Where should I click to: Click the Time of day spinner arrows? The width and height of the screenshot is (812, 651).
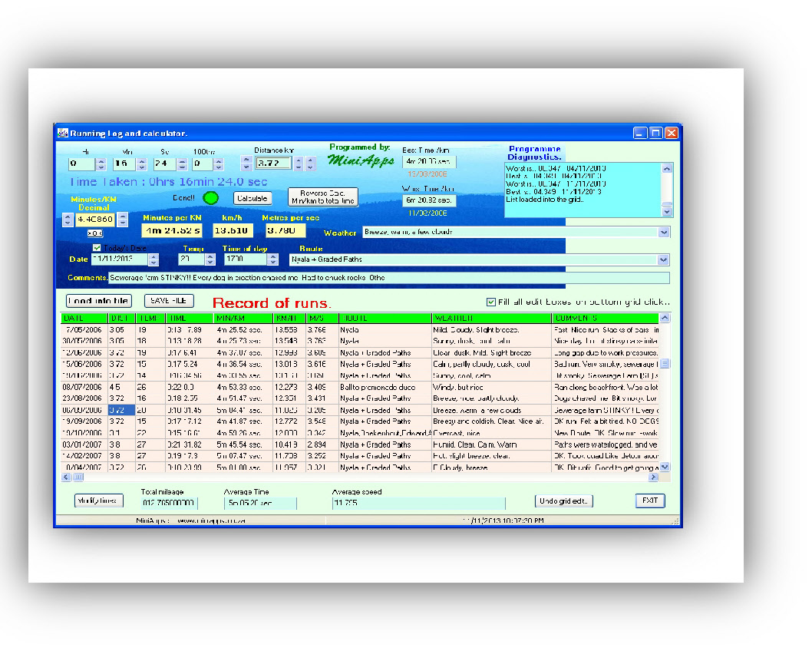[x=273, y=260]
